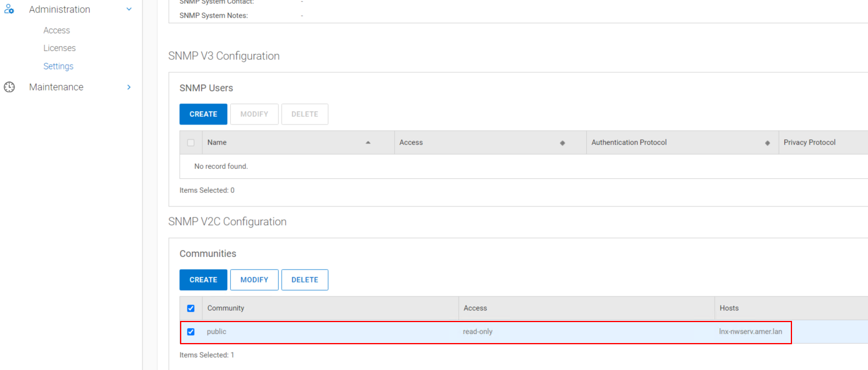
Task: Click the sort icon on Authentication Protocol column
Action: (x=768, y=142)
